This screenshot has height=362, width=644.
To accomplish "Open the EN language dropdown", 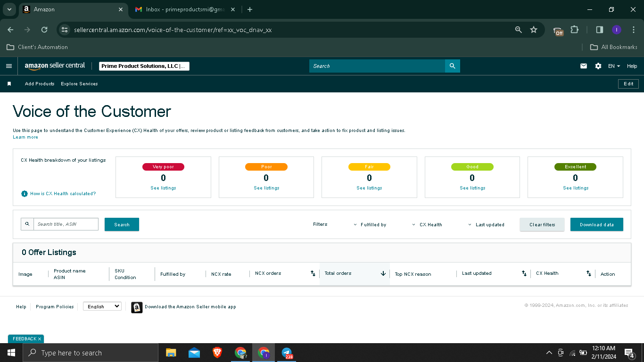I will (614, 66).
